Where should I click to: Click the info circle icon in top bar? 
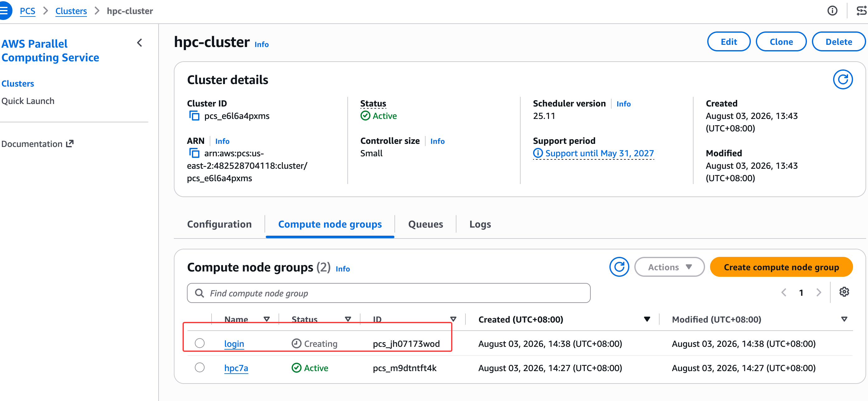pyautogui.click(x=832, y=11)
